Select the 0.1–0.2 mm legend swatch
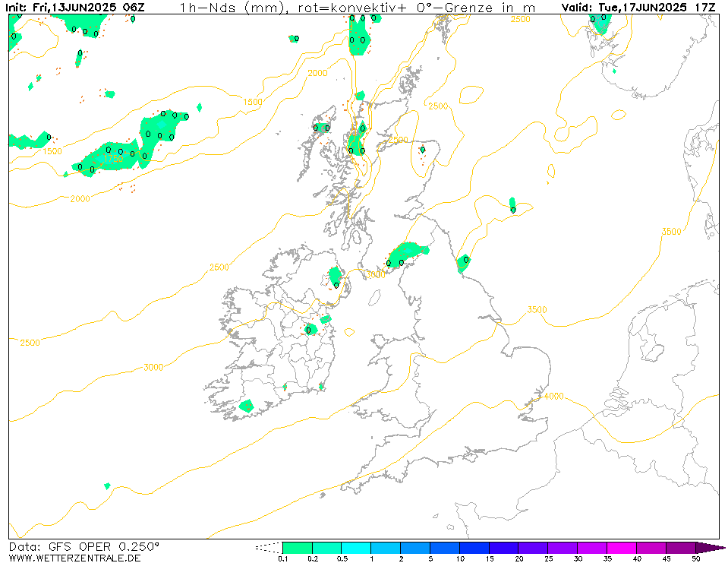The image size is (728, 563). tap(298, 548)
